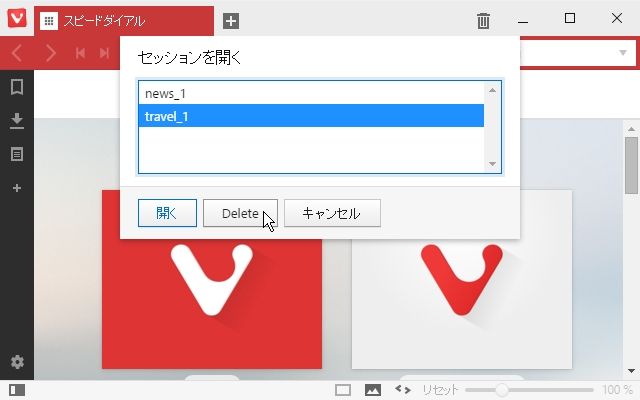Viewport: 640px width, 400px height.
Task: Click the rewind history button
Action: 80,53
